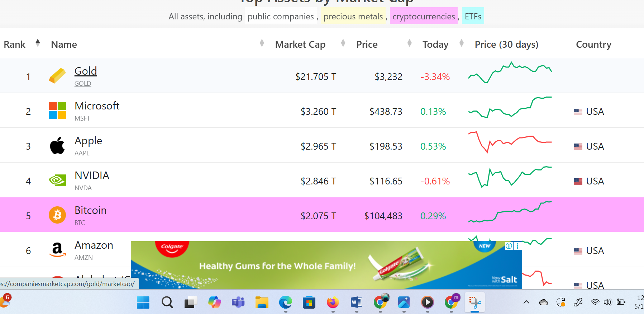Click Gold's market cap $21.705 T
The width and height of the screenshot is (644, 314).
click(x=316, y=76)
